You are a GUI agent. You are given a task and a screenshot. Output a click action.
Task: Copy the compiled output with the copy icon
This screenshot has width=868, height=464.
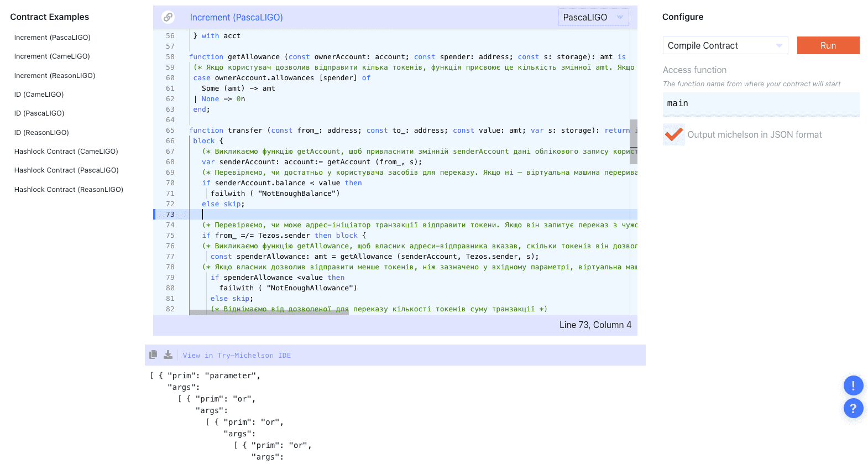(153, 354)
